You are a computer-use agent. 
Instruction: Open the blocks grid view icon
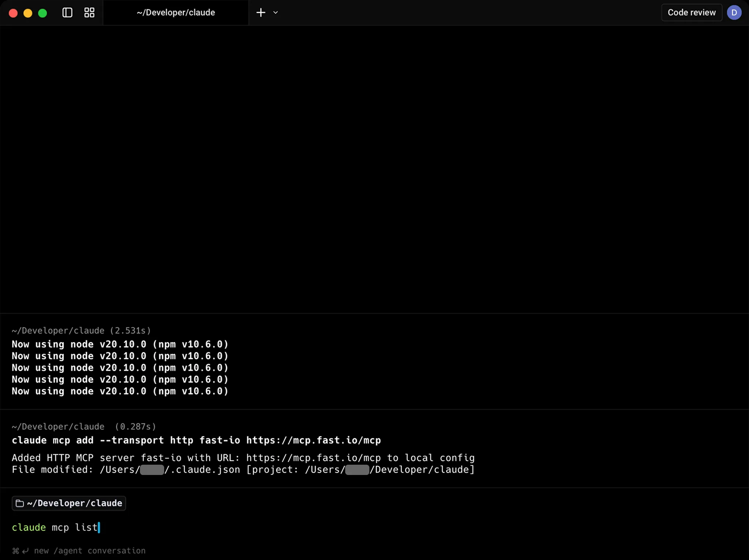click(89, 12)
